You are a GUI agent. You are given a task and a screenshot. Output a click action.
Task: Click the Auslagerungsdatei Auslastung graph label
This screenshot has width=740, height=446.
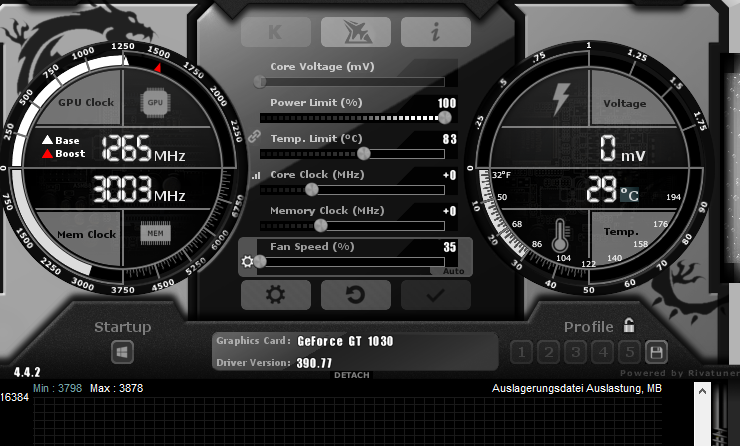pos(577,388)
